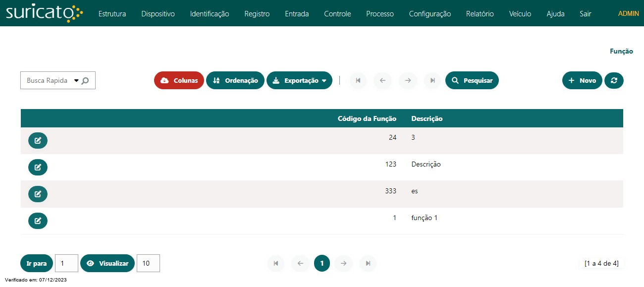Go to first page in top toolbar
Screen dimensions: 644x287
(x=358, y=80)
